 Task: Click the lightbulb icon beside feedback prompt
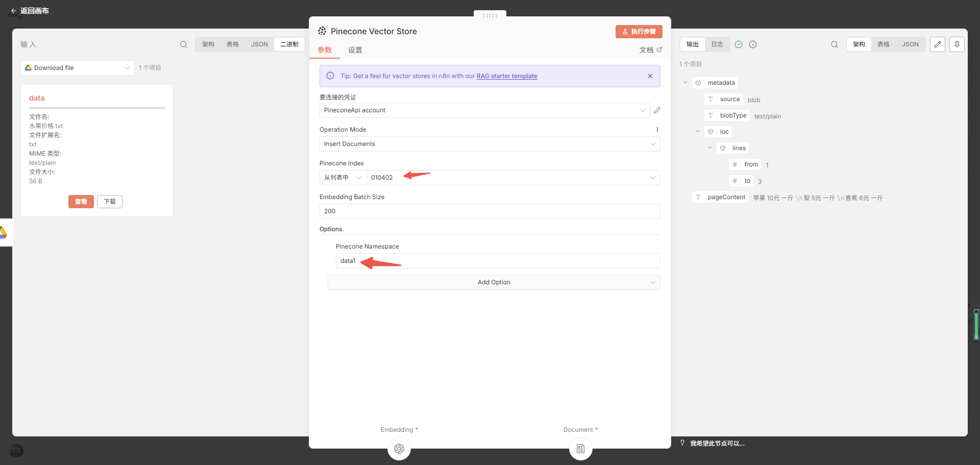click(682, 443)
